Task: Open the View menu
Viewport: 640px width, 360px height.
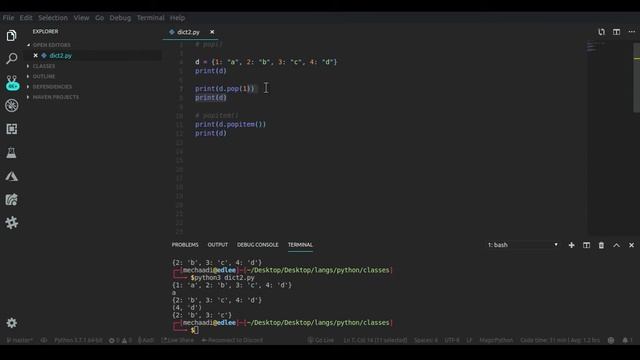Action: (x=81, y=18)
